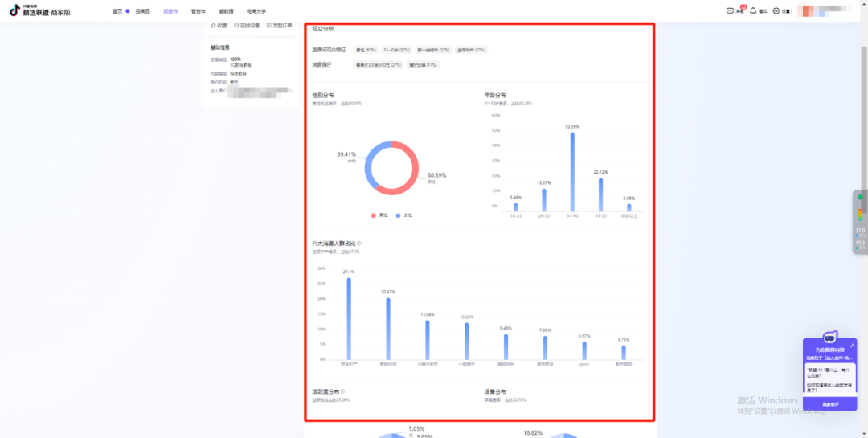
Task: Click the green dot on speed widget
Action: coord(860,197)
